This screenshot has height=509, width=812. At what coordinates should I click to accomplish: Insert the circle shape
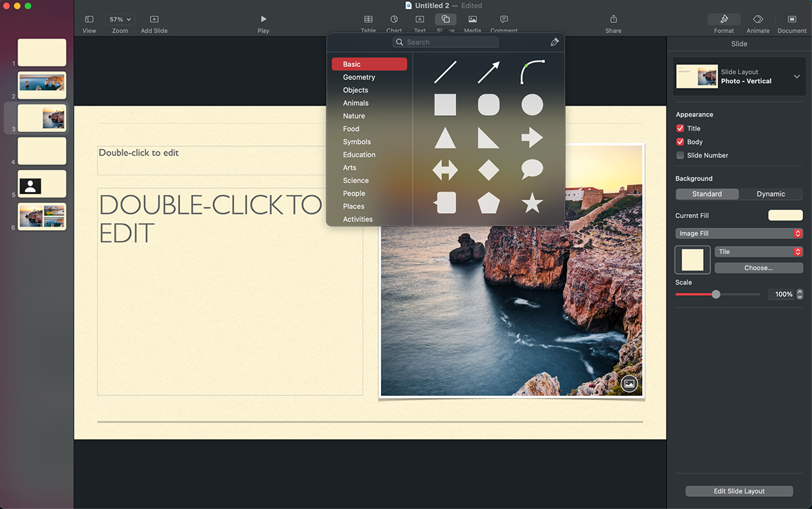pyautogui.click(x=533, y=105)
